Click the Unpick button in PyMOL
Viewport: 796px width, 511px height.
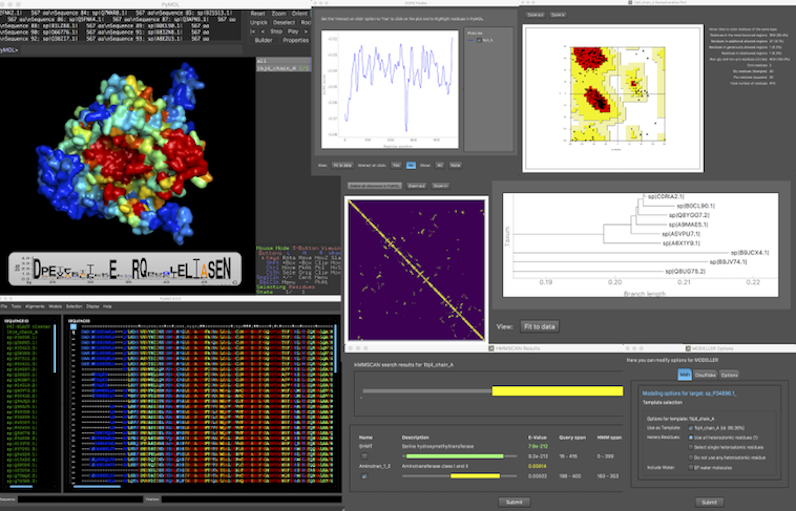click(x=258, y=22)
